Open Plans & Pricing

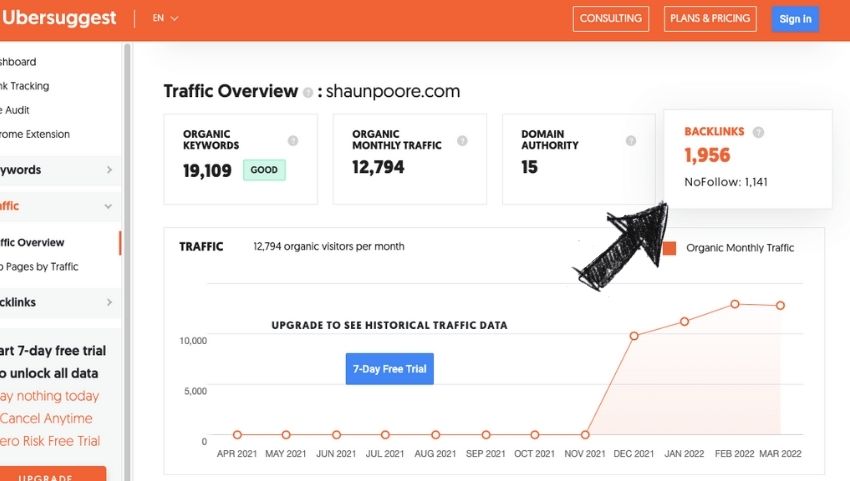(x=710, y=18)
